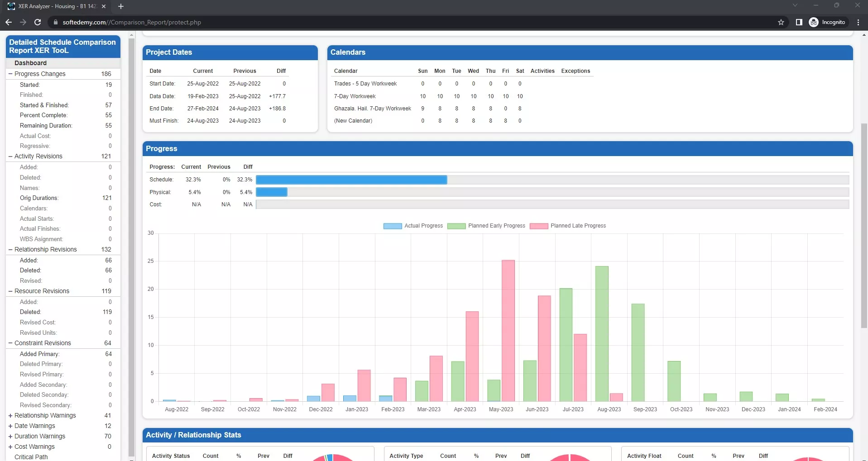The image size is (868, 461).
Task: Click the Started & Finished entry
Action: pos(44,105)
